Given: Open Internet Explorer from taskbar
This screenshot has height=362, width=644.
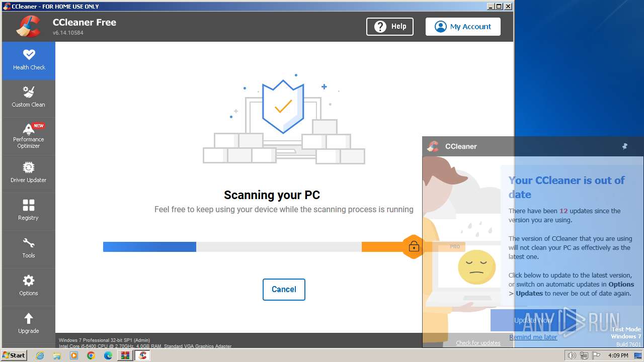Looking at the screenshot, I should tap(40, 355).
